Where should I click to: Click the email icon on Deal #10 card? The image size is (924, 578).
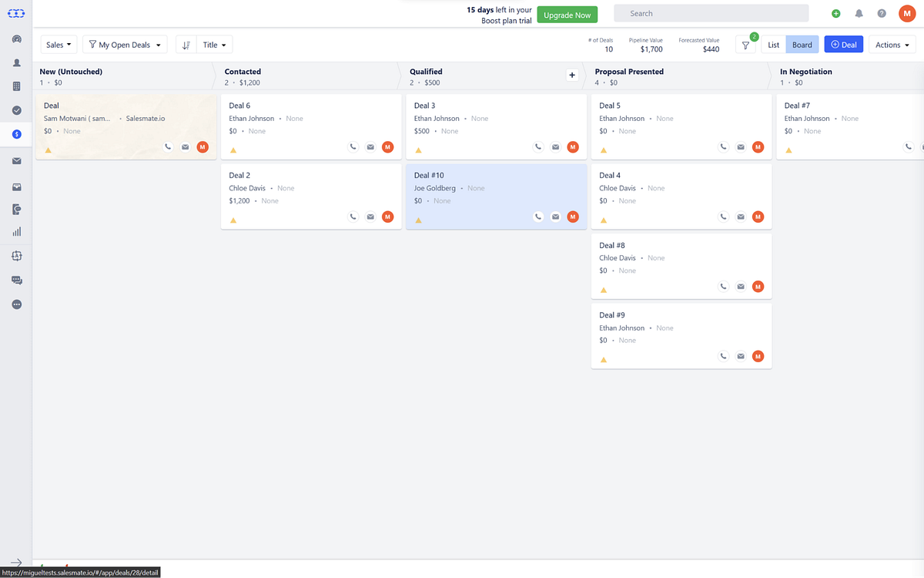(555, 217)
